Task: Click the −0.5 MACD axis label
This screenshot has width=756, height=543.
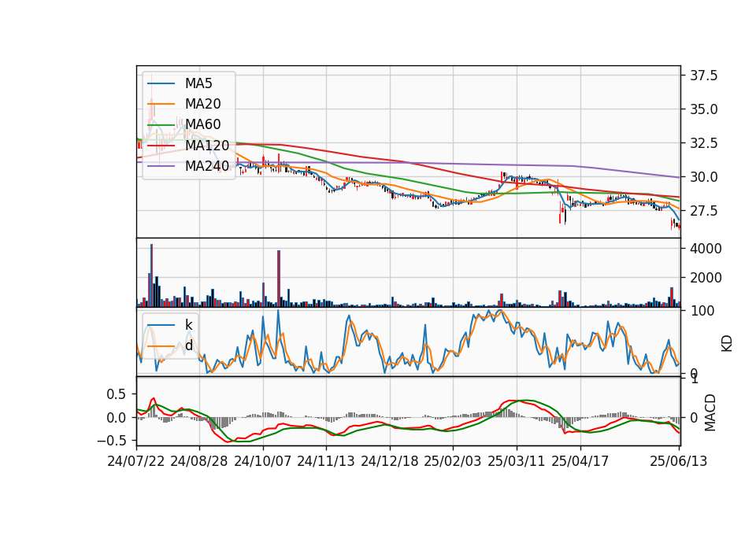Action: 111,441
